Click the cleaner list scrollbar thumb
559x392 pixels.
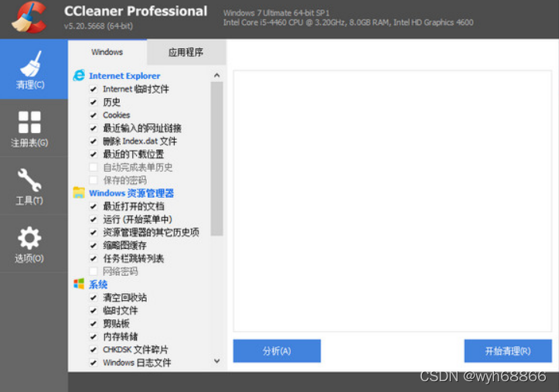(x=216, y=159)
